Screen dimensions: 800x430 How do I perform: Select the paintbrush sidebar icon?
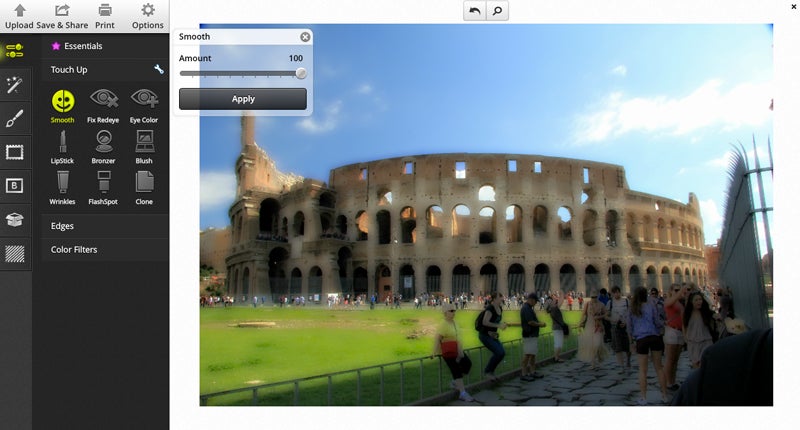(x=14, y=119)
